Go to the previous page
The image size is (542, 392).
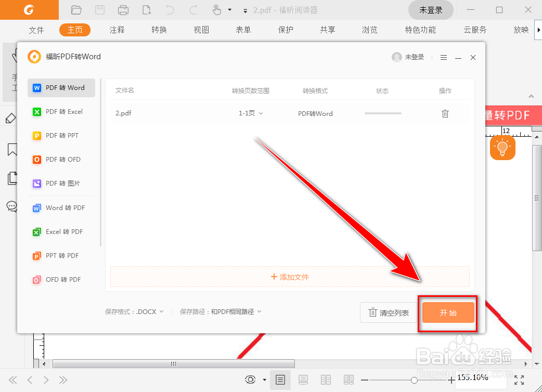click(30, 380)
